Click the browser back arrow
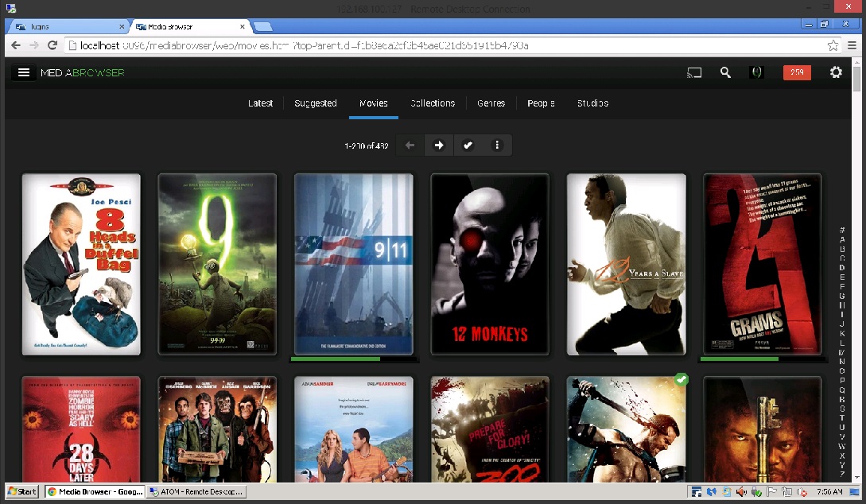 [16, 45]
